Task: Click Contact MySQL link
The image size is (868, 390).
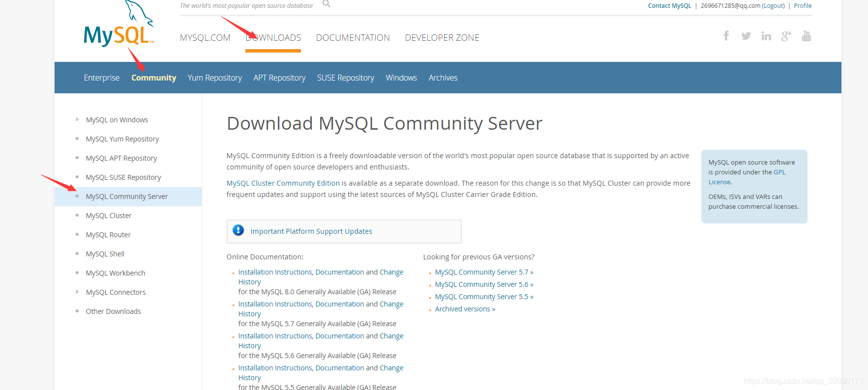Action: (669, 6)
